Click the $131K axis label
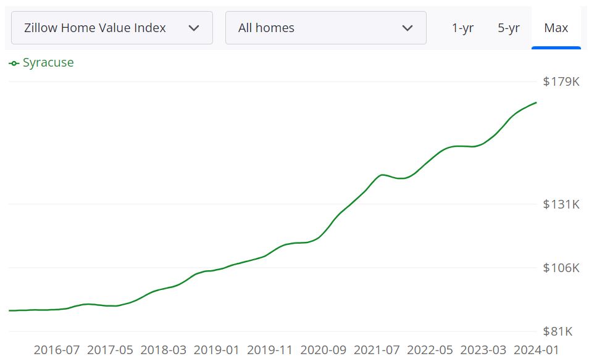 (561, 204)
